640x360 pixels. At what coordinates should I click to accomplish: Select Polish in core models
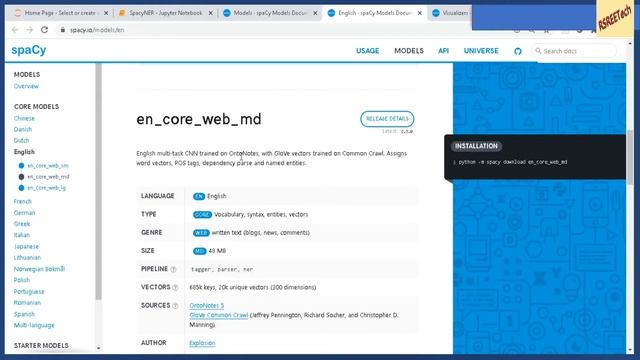[x=22, y=280]
